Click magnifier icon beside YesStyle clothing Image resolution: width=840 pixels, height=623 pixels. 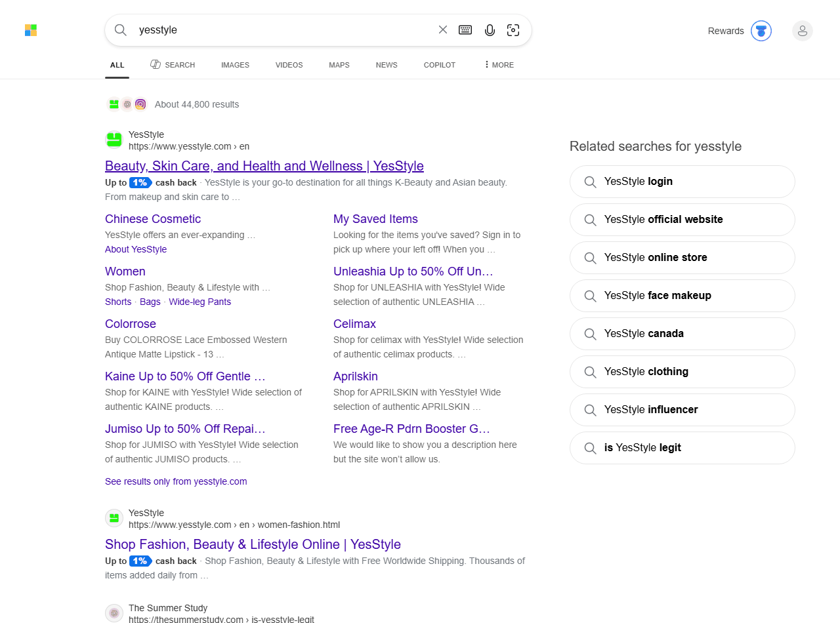point(591,372)
